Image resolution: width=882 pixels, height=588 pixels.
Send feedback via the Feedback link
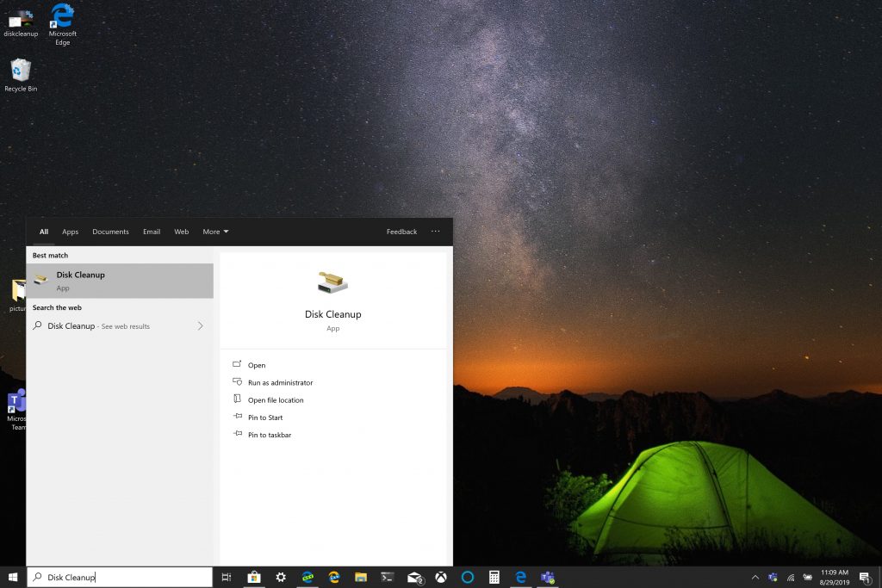tap(401, 232)
